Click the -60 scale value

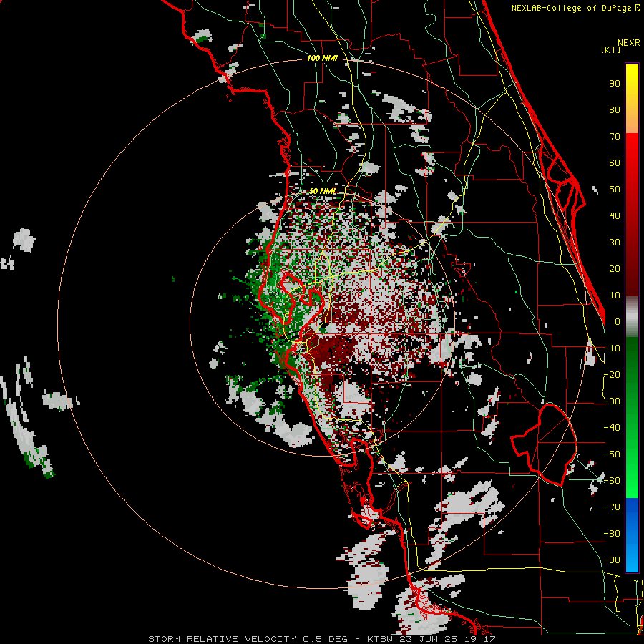pyautogui.click(x=612, y=481)
